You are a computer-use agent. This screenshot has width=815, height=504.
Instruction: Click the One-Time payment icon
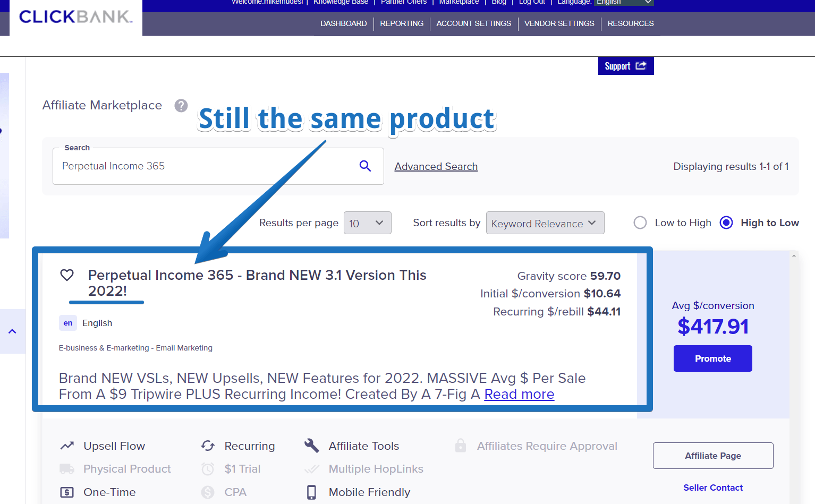tap(67, 492)
